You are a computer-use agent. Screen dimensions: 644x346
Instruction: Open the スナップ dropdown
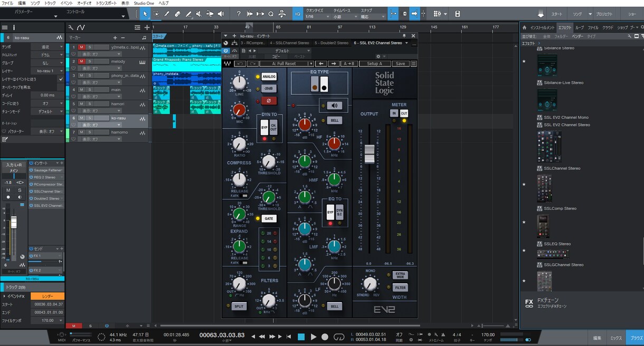point(374,17)
